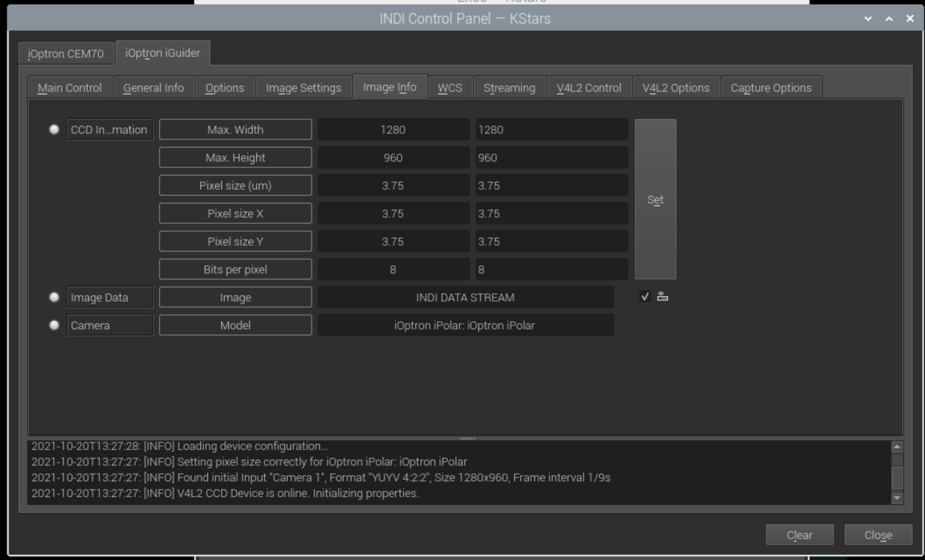The image size is (925, 560).
Task: Click the splitter handle above the log
Action: tap(467, 438)
